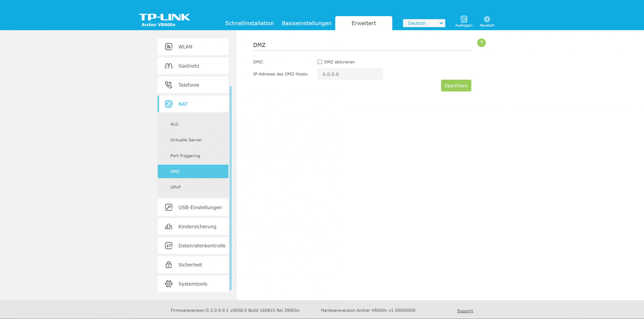Click the sidebar vertical scrollbar

pyautogui.click(x=231, y=187)
